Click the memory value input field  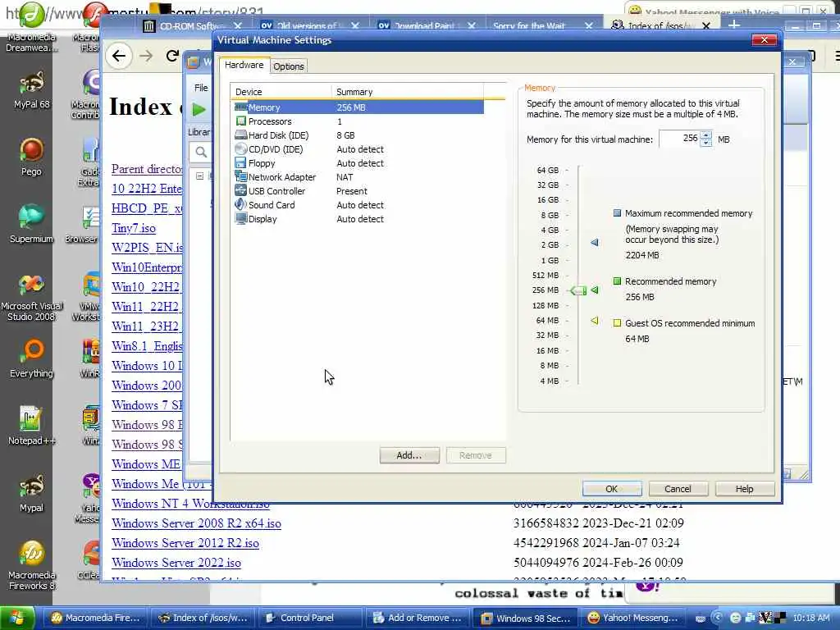coord(680,138)
